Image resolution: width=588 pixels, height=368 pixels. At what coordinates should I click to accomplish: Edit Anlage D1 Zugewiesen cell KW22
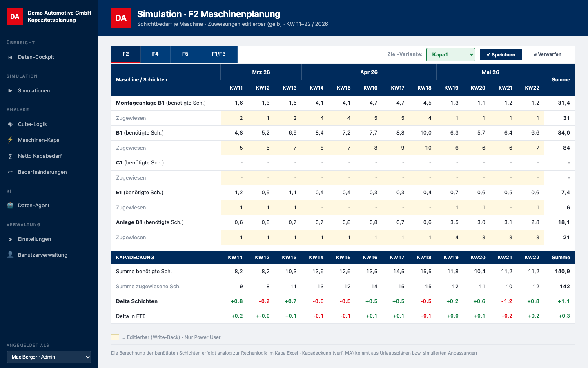(x=531, y=237)
